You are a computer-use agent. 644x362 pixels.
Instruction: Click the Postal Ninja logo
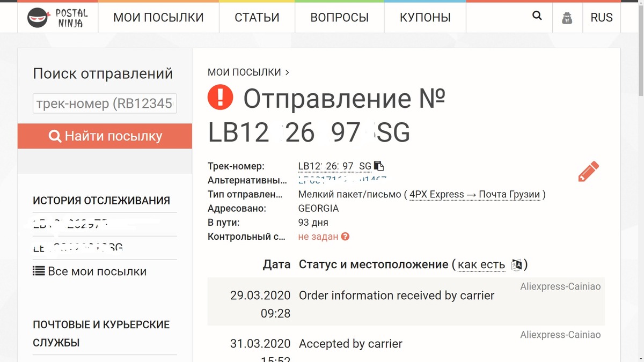[x=58, y=18]
